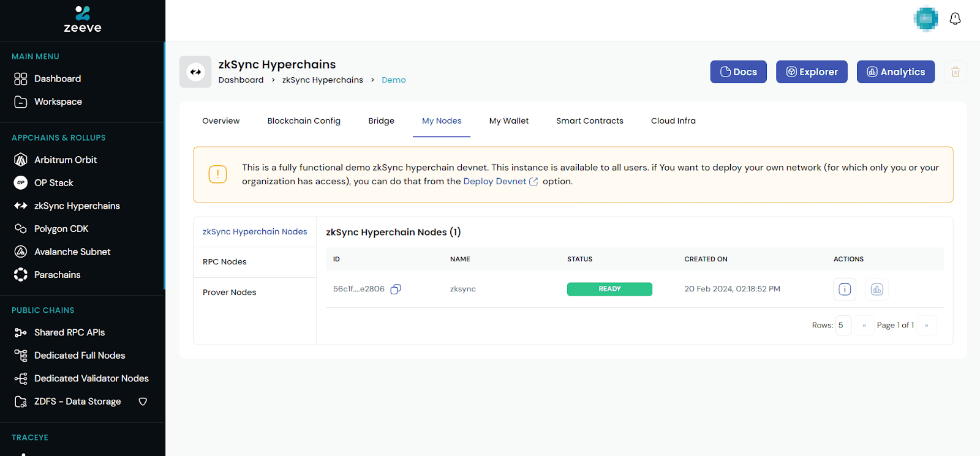Image resolution: width=980 pixels, height=456 pixels.
Task: Select zkSync Hyperchain Nodes category
Action: click(255, 232)
